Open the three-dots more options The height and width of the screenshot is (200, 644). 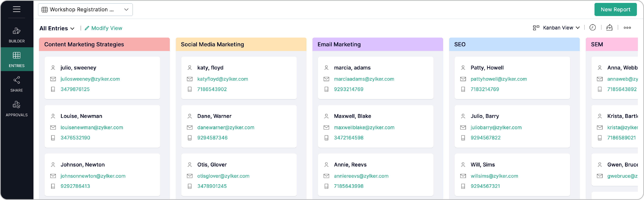[x=627, y=28]
